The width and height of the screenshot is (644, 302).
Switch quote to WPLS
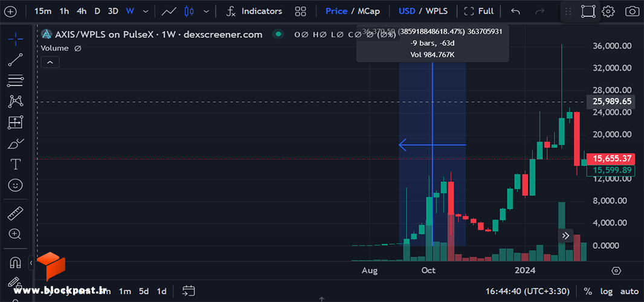tap(437, 11)
